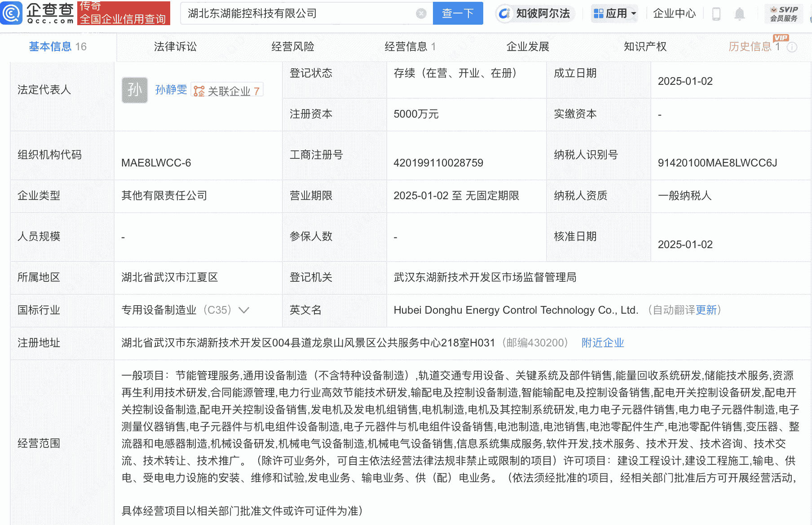Collapse the 传奇 banner area

[123, 13]
